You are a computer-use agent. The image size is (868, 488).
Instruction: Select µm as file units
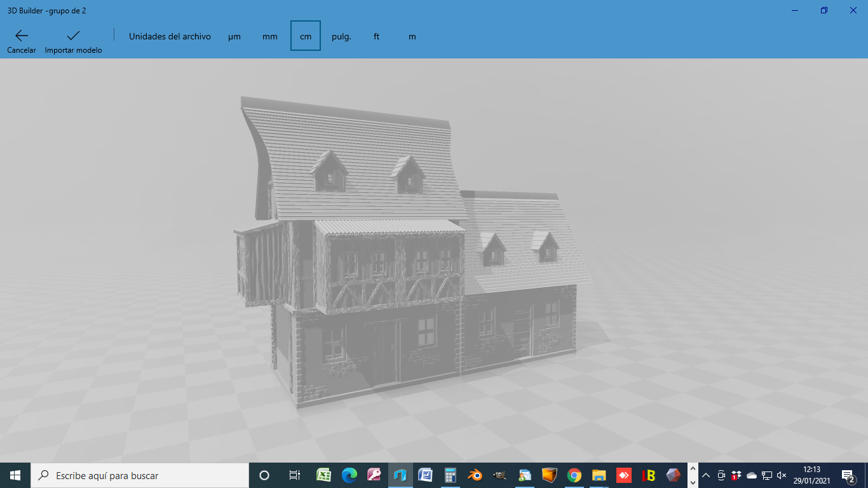point(234,36)
